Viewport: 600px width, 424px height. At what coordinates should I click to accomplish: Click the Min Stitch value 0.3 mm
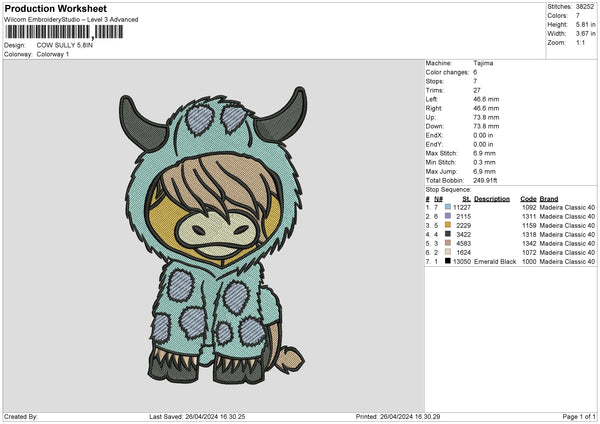click(484, 162)
